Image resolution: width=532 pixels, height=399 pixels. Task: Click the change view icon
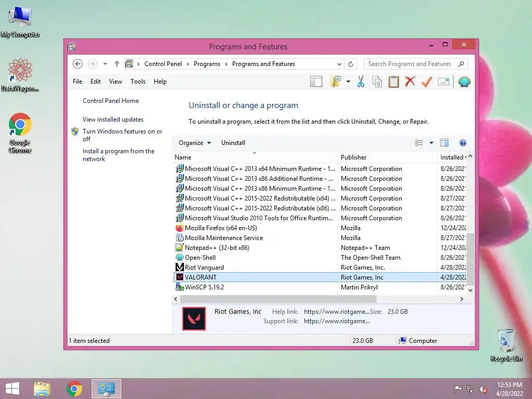[x=419, y=143]
